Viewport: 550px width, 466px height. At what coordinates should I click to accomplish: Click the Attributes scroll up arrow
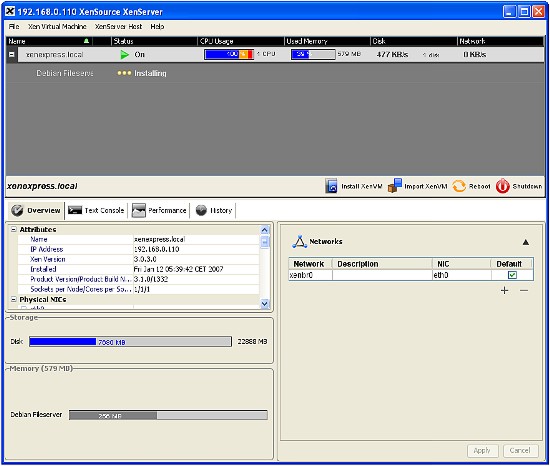[264, 230]
